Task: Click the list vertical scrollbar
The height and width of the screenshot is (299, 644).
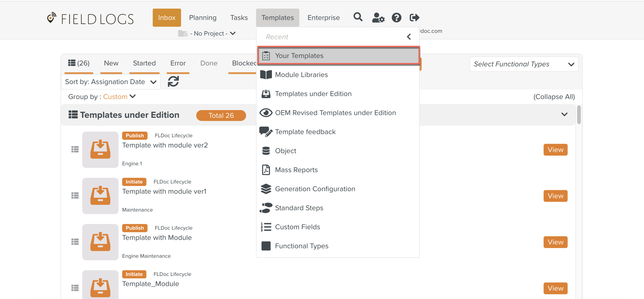Action: pos(579,115)
